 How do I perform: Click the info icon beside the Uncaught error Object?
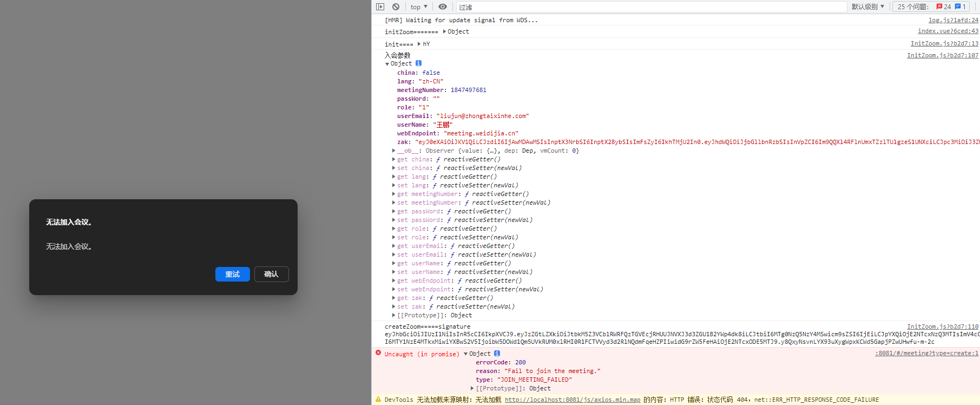click(497, 354)
